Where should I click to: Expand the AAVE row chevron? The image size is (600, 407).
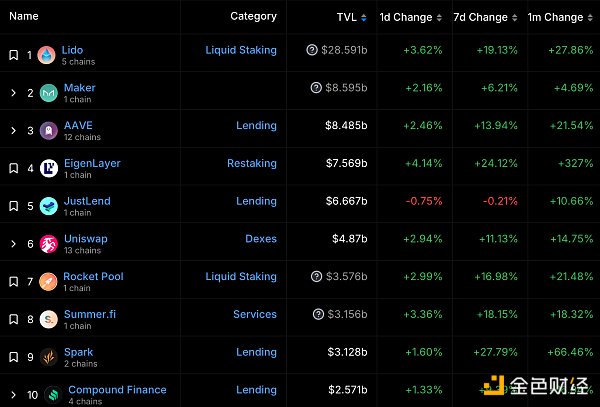click(x=13, y=131)
